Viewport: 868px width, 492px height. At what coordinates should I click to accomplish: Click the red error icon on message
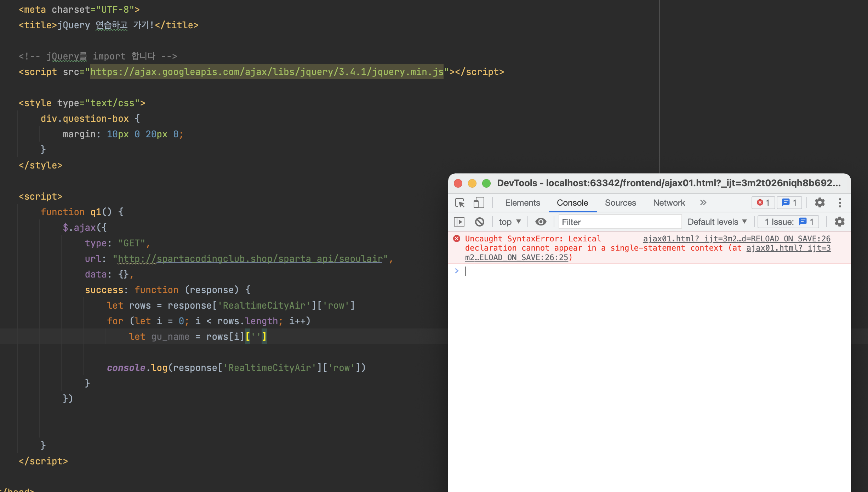[x=457, y=239]
